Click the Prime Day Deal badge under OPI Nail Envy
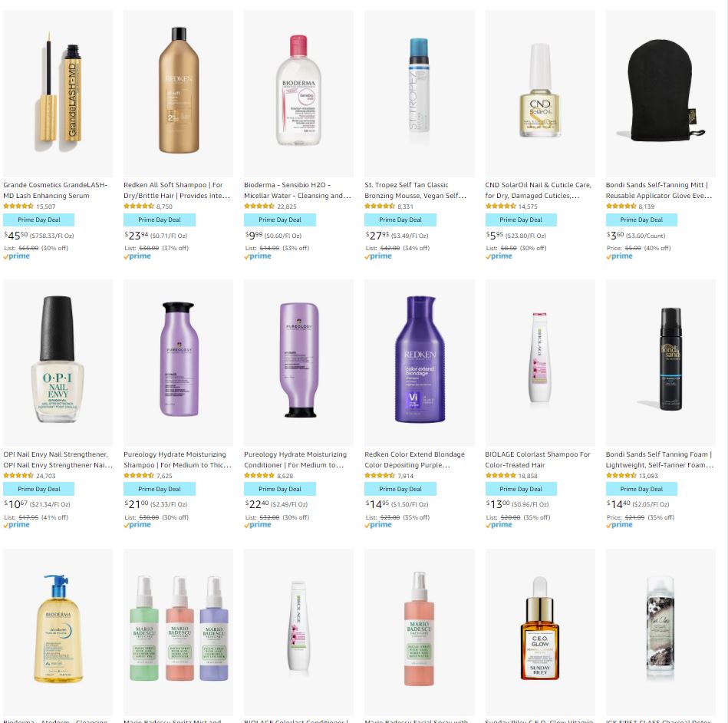 tap(38, 489)
